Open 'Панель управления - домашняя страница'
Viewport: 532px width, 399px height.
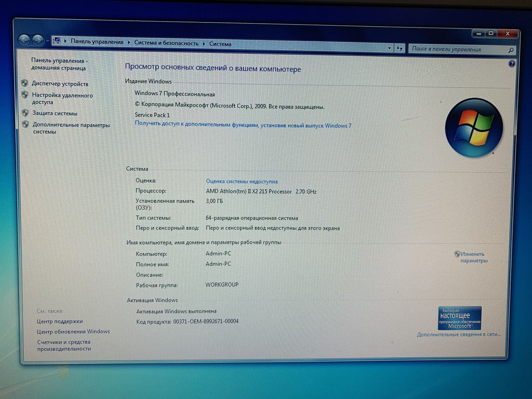(59, 64)
